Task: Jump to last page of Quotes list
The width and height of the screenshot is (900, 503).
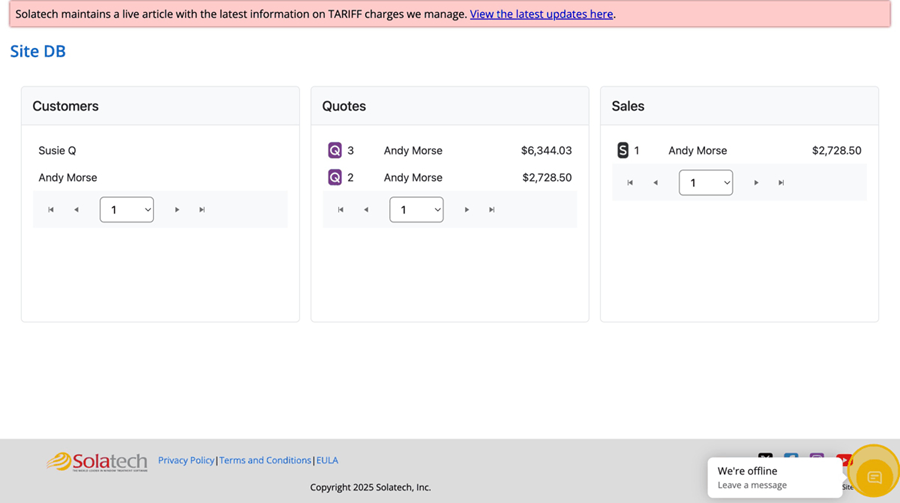Action: (492, 210)
